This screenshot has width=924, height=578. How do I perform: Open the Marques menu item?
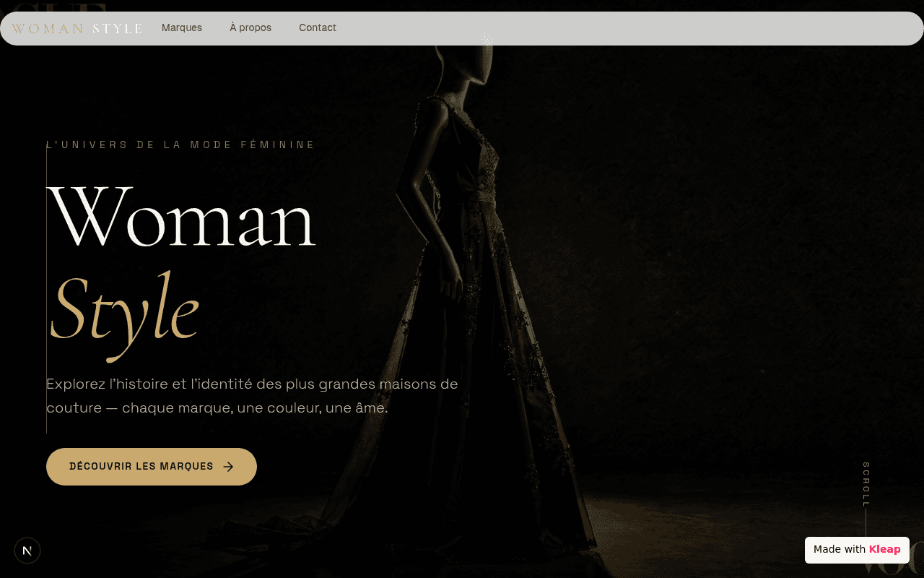[182, 27]
